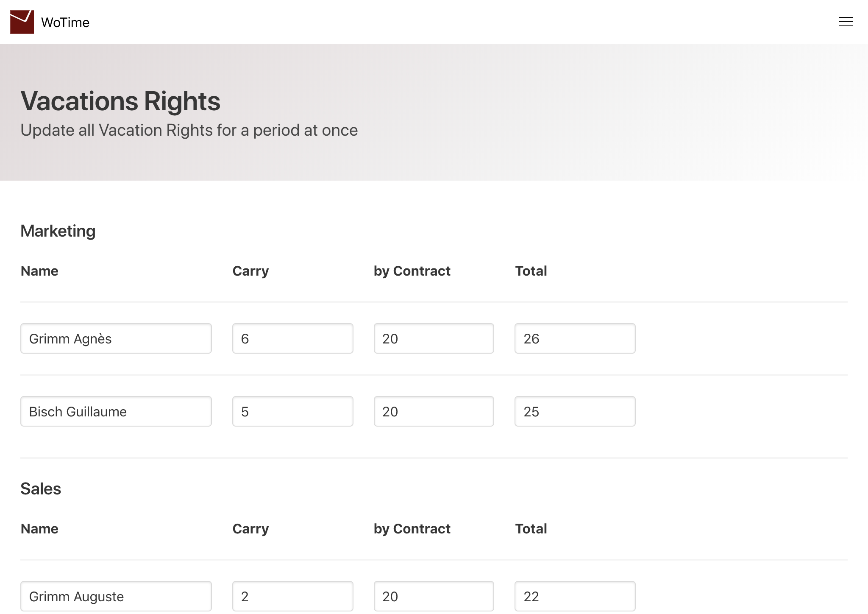Viewport: 868px width, 614px height.
Task: Click the Sales table Total column header
Action: click(x=531, y=529)
